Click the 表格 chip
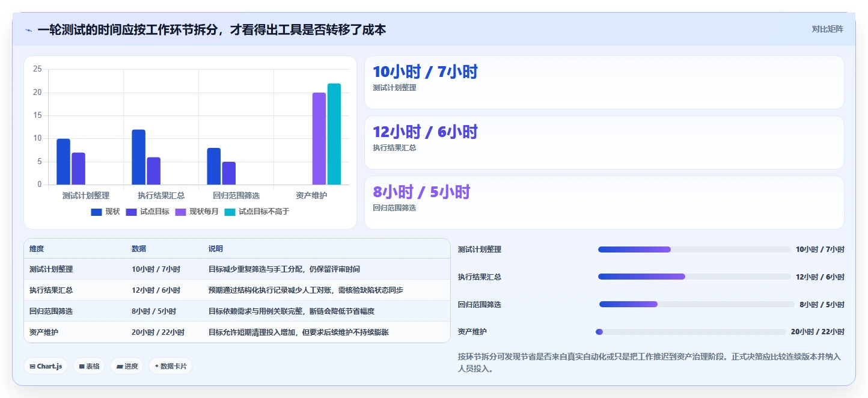Viewport: 868px width, 398px height. (x=89, y=366)
